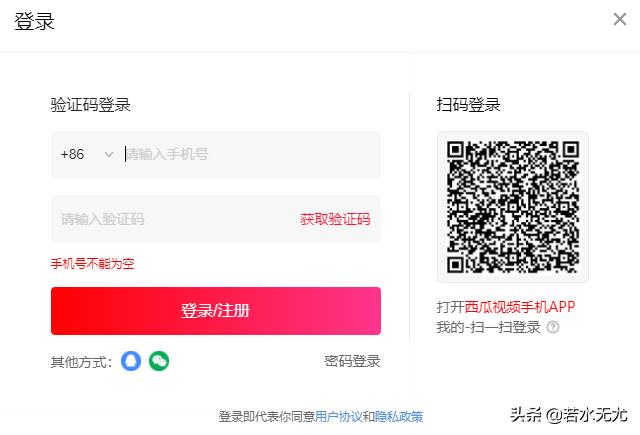Screen dimensions: 640x435
Task: Open the 用户协议 user agreement link
Action: pos(338,417)
